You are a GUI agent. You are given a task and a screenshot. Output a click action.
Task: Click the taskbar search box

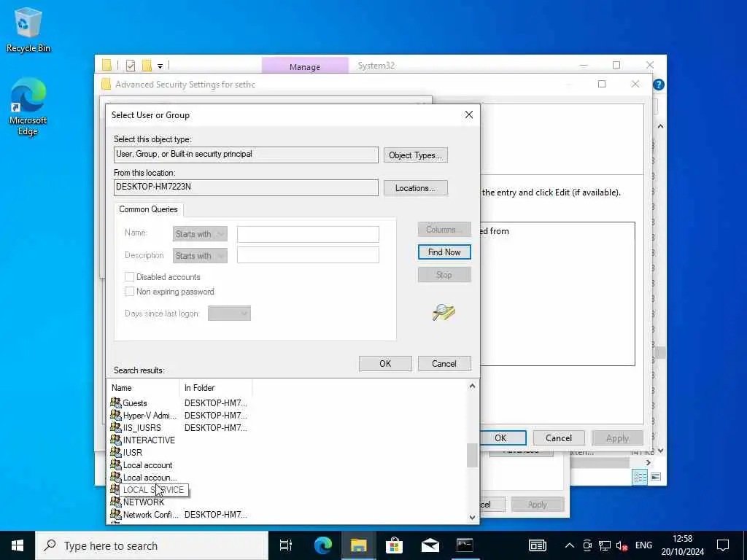click(x=152, y=545)
